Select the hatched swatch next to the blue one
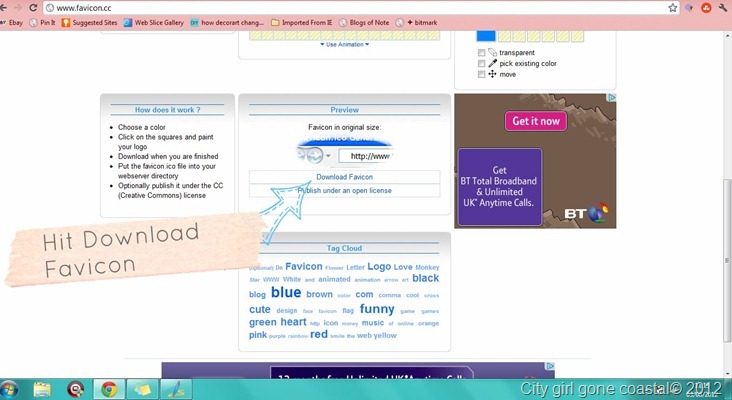732x400 pixels. [x=505, y=36]
